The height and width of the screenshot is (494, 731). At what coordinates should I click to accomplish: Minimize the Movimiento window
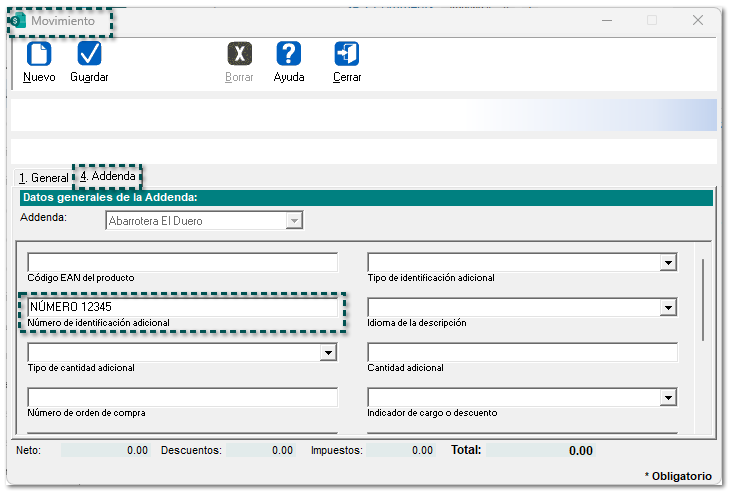click(606, 20)
